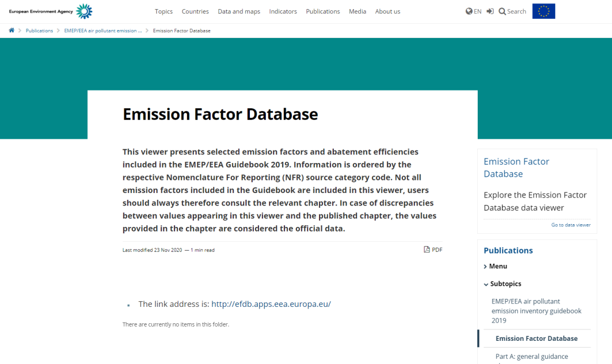Open the Topics menu

[x=164, y=11]
